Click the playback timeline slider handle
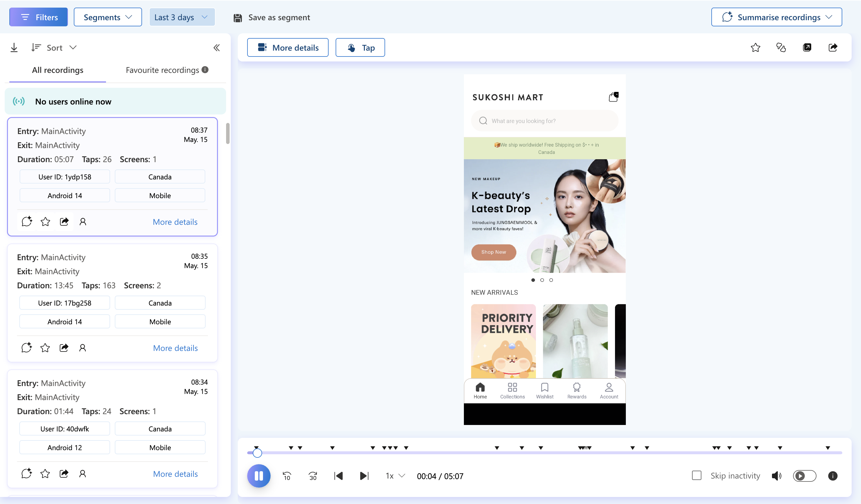 click(x=257, y=453)
